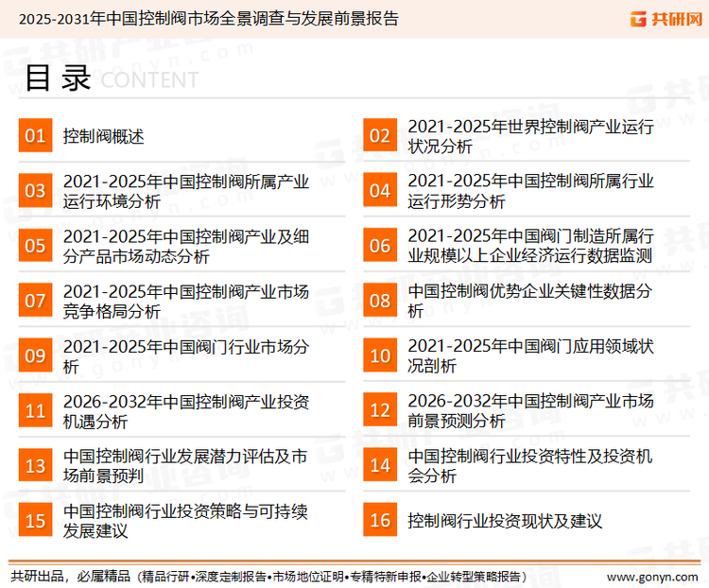The height and width of the screenshot is (588, 709).
Task: Open chapter 中国控制阀优势企业关键性数据分析
Action: point(530,301)
